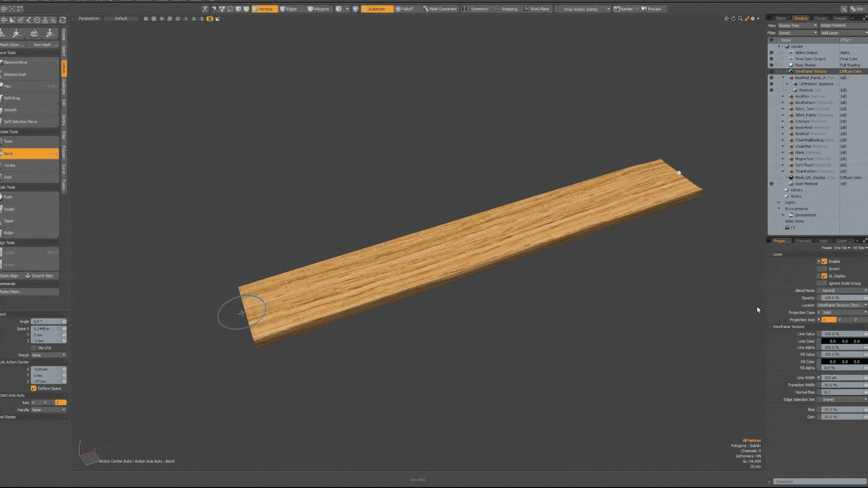Open the Drop Action dropdown
The width and height of the screenshot is (868, 488).
583,9
